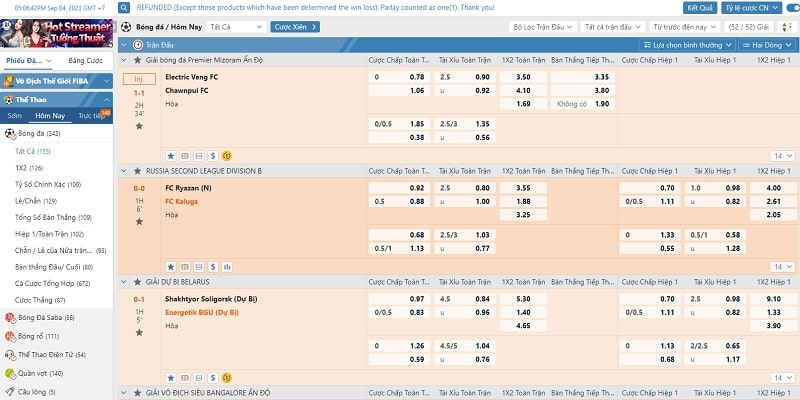This screenshot has width=800, height=400.
Task: Collapse the Trận Đấu header chevron
Action: click(123, 45)
